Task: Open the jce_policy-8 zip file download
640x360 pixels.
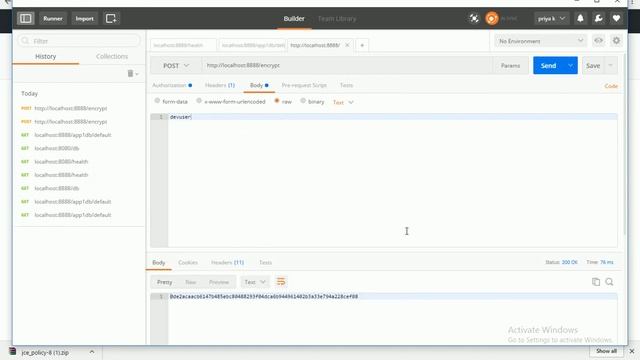Action: (45, 352)
